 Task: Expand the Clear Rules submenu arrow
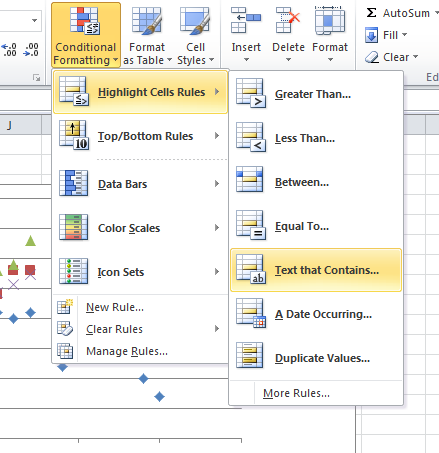point(217,329)
